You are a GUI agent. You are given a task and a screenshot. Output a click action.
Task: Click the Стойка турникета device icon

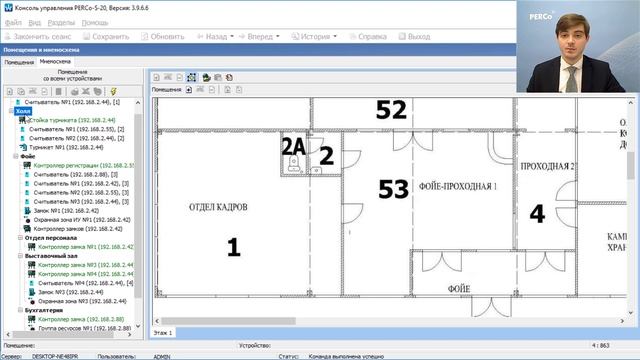pos(22,120)
